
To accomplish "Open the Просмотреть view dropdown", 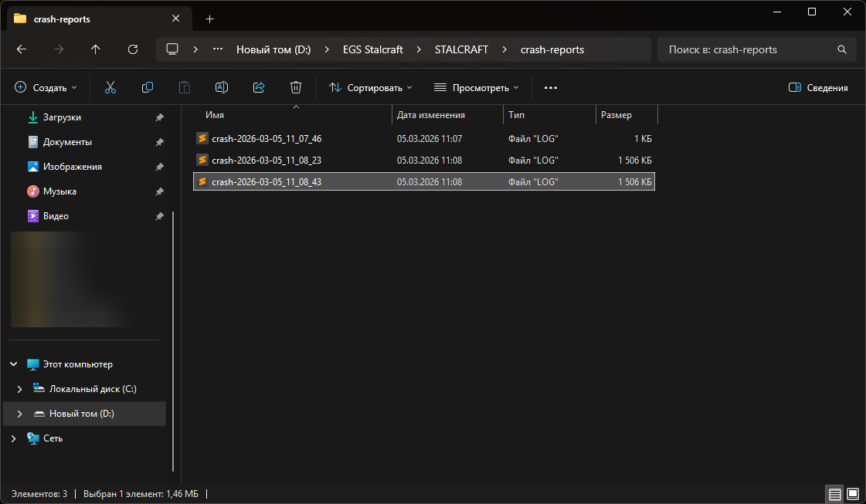I will (x=476, y=87).
